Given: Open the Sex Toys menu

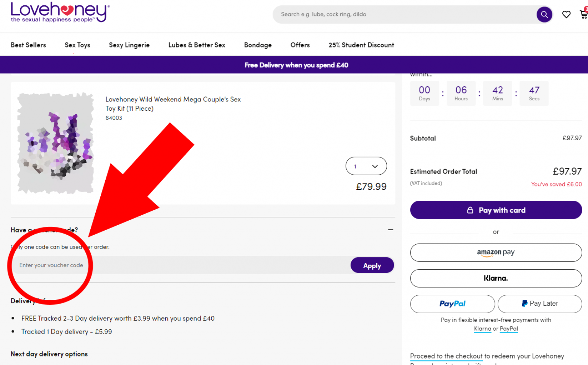Looking at the screenshot, I should pos(77,45).
